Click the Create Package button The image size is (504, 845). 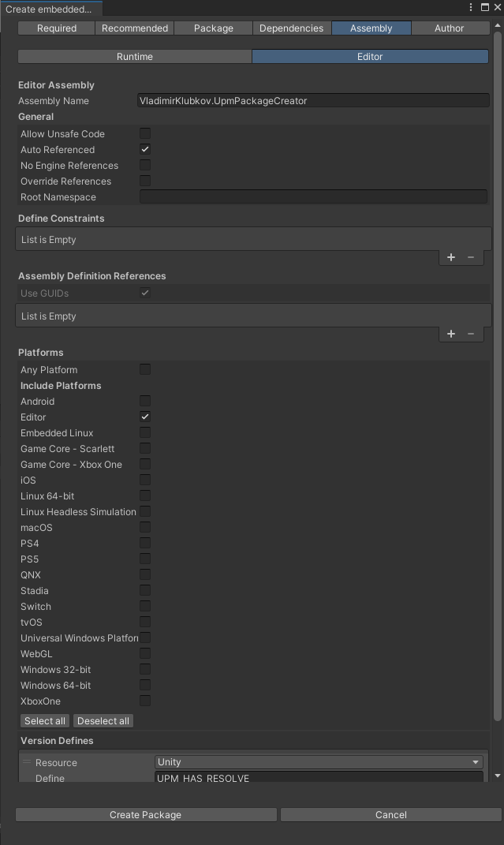(x=145, y=814)
